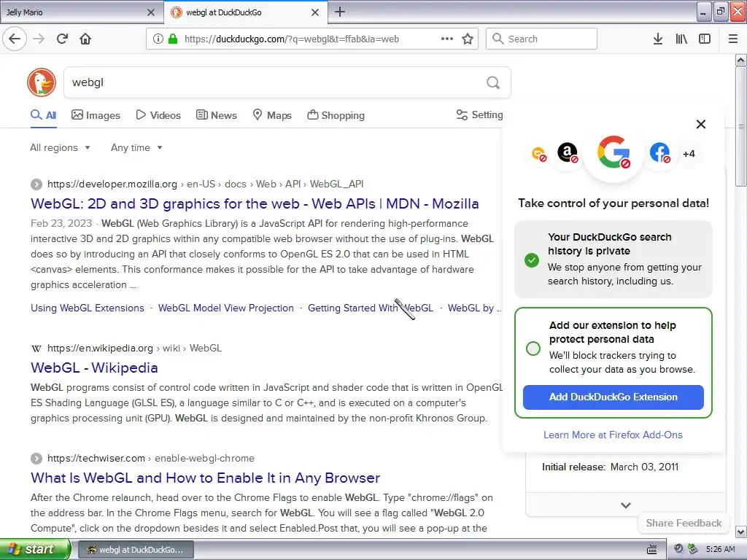Open WebGL Model View Projection sublink

point(226,308)
